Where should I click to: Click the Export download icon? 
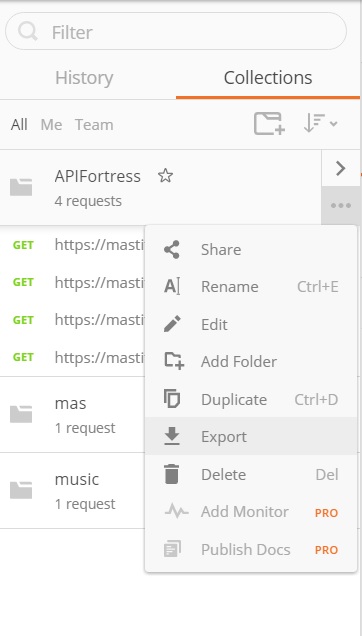coord(172,436)
